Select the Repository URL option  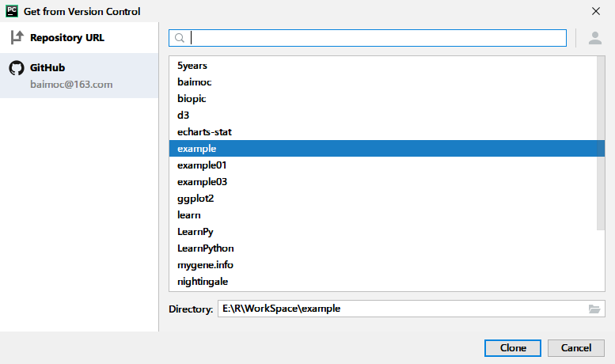click(x=79, y=38)
